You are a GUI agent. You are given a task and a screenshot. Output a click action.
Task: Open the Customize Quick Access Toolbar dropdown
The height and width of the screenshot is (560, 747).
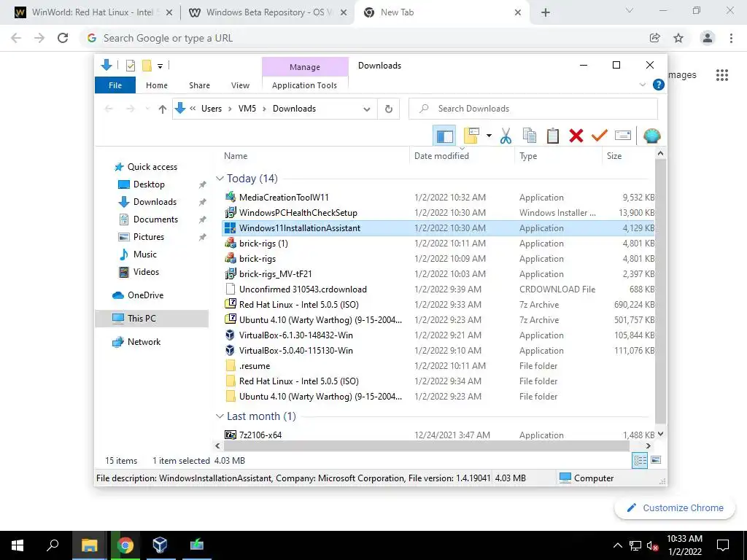(x=160, y=66)
